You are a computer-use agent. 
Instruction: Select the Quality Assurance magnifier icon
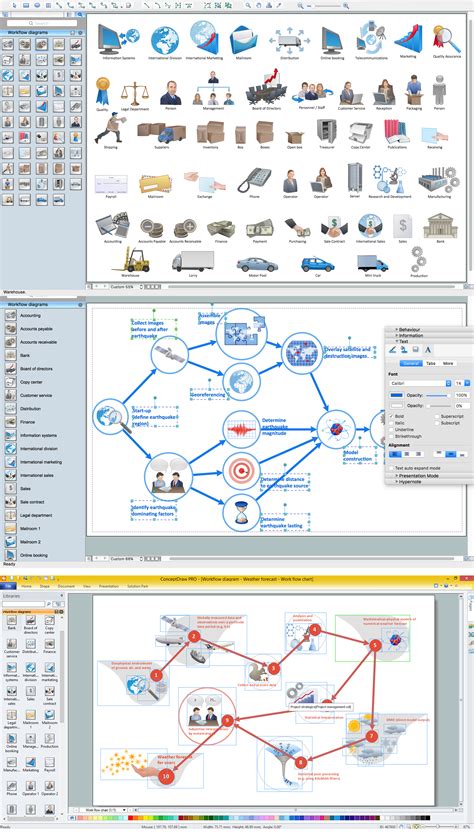pos(447,39)
